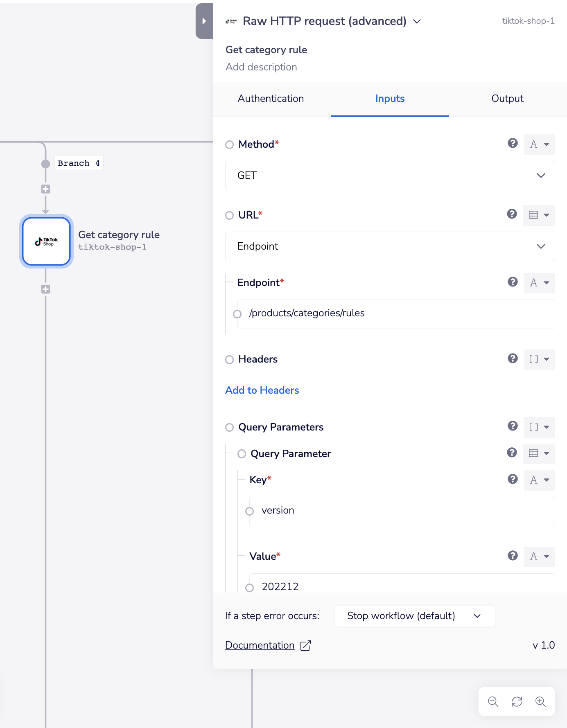The height and width of the screenshot is (728, 567).
Task: Add a step above Get category rule
Action: [x=45, y=189]
